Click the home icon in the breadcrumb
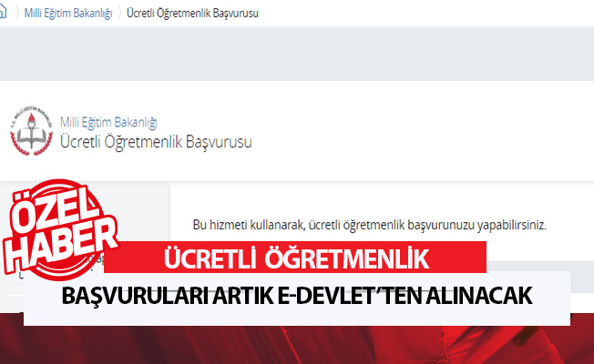The height and width of the screenshot is (364, 594). pyautogui.click(x=5, y=13)
